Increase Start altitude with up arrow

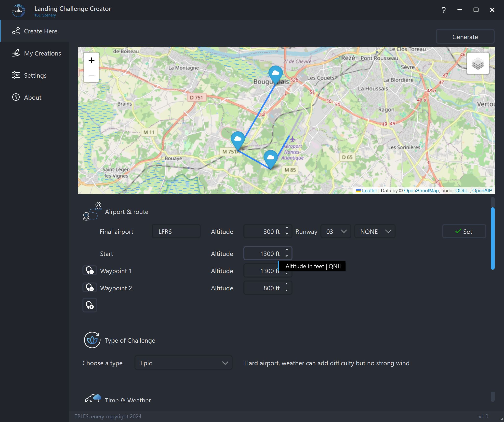287,250
